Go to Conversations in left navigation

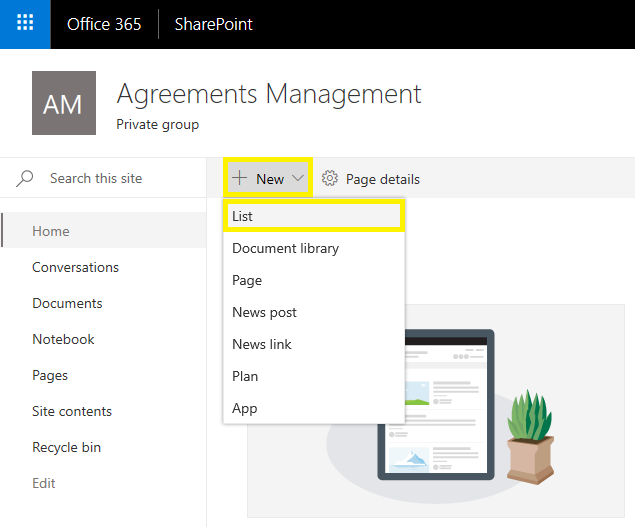tap(75, 267)
